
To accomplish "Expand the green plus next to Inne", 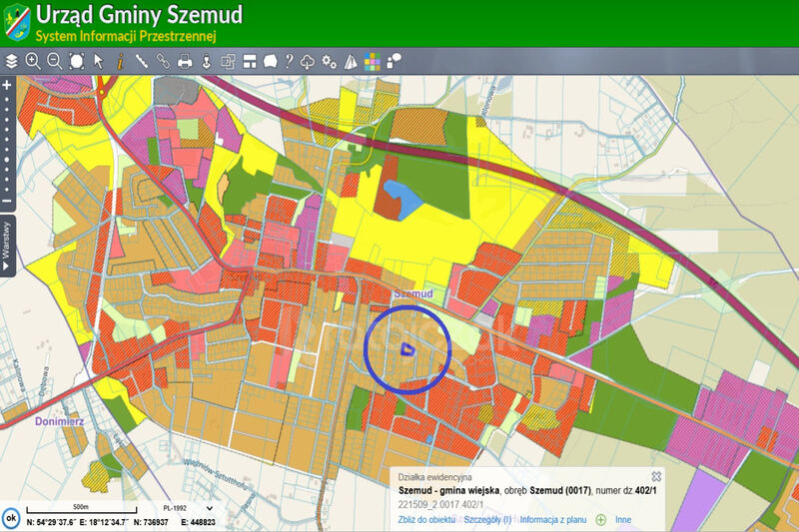I will 601,519.
